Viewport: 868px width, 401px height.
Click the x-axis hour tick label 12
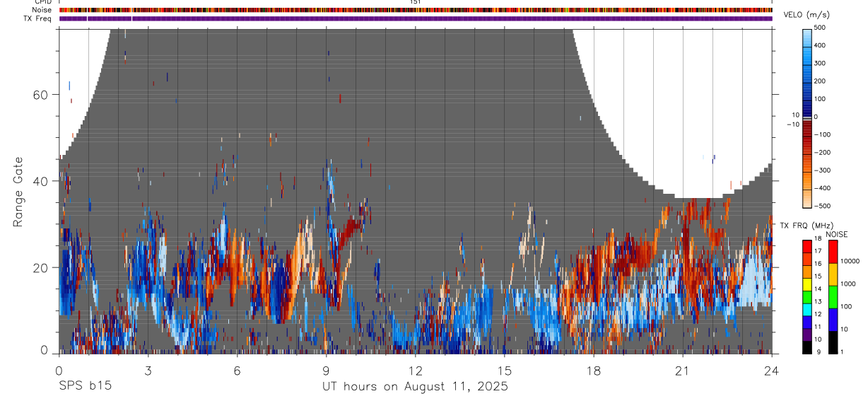point(416,371)
